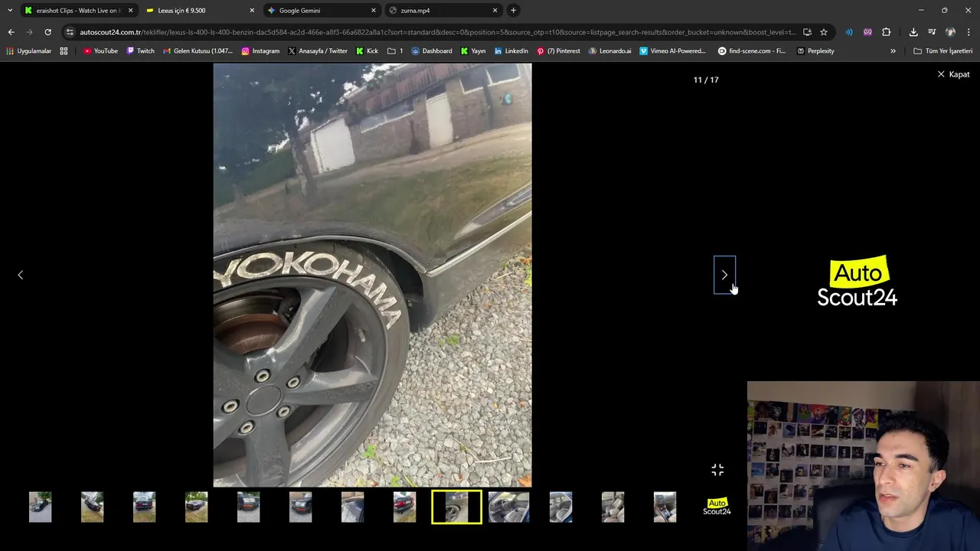Viewport: 980px width, 551px height.
Task: Open the LinkedIn bookmark
Action: tap(511, 51)
